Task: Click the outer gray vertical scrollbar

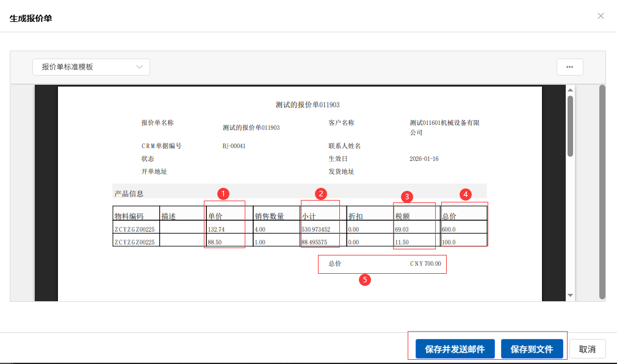Action: coord(602,192)
